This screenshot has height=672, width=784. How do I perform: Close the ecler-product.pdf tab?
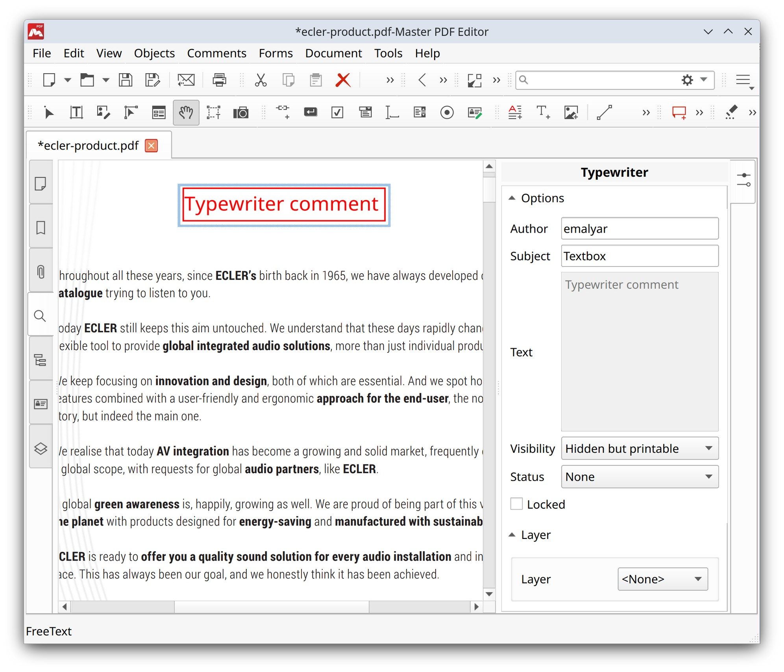[151, 146]
